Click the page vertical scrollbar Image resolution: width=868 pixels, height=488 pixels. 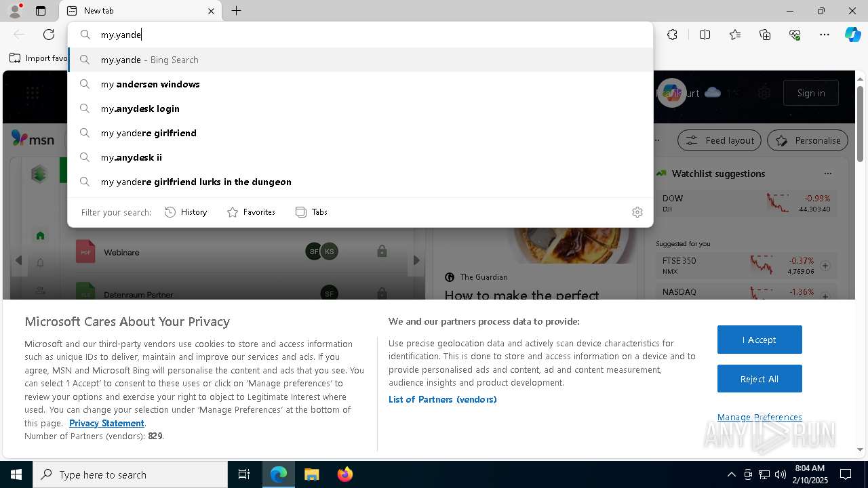coord(860,124)
